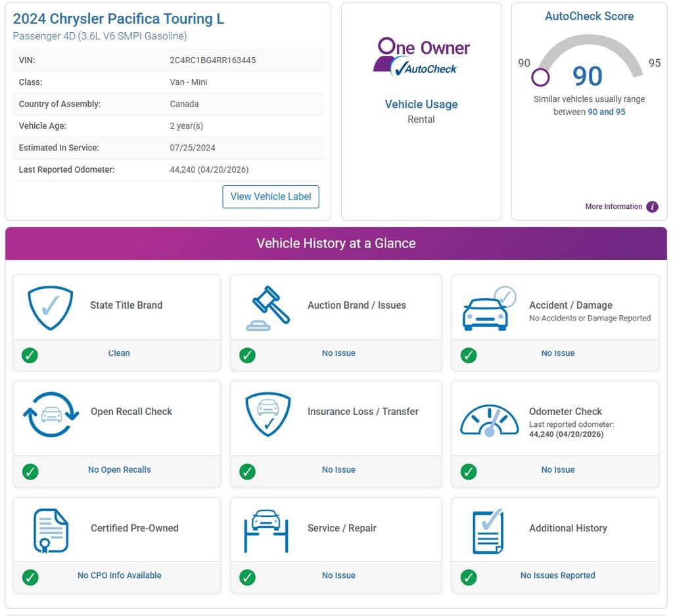Click the 90 and 95 range text
This screenshot has width=673, height=616.
tap(607, 112)
